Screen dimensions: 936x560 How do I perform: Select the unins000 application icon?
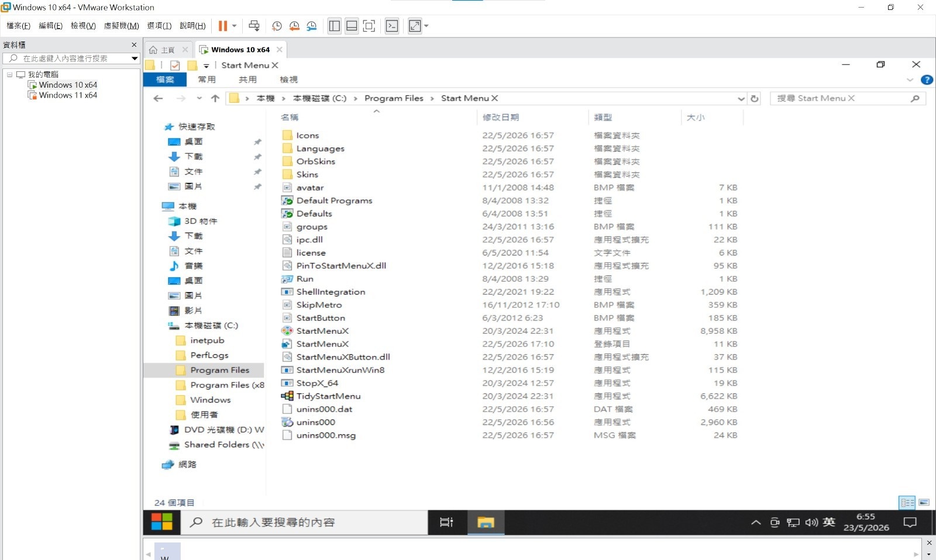[287, 422]
